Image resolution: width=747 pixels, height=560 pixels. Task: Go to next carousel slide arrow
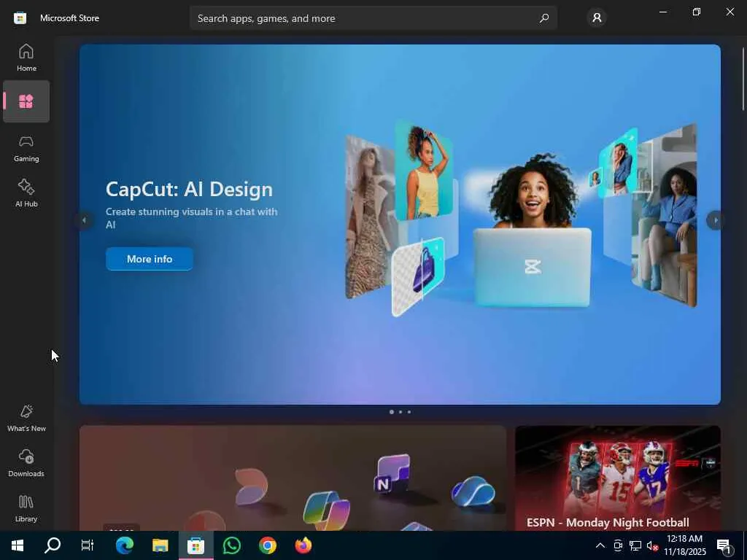click(715, 220)
